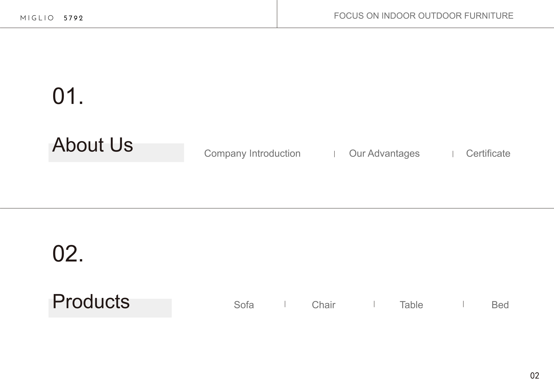Open the Our Advantages link
Screen dimensions: 554x392
point(384,154)
